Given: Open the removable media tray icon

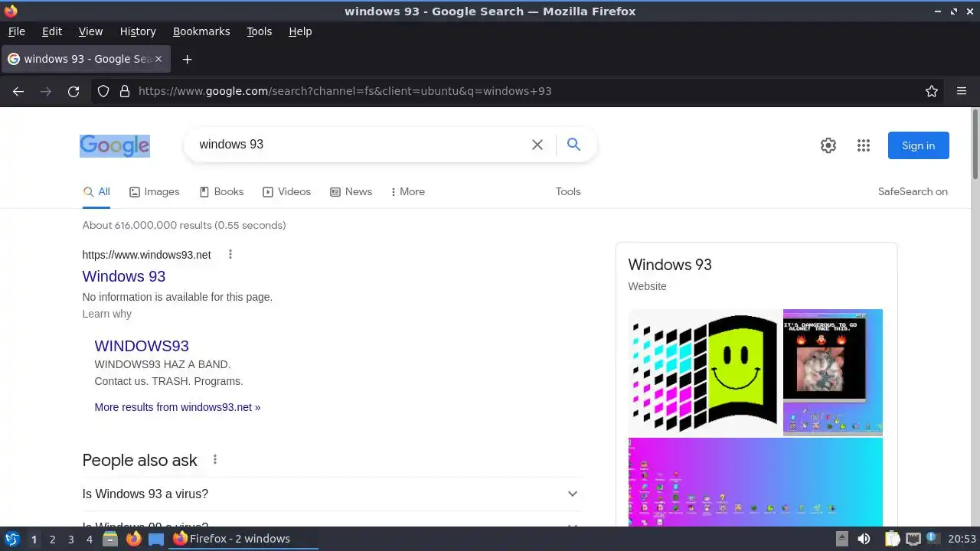Looking at the screenshot, I should point(841,539).
